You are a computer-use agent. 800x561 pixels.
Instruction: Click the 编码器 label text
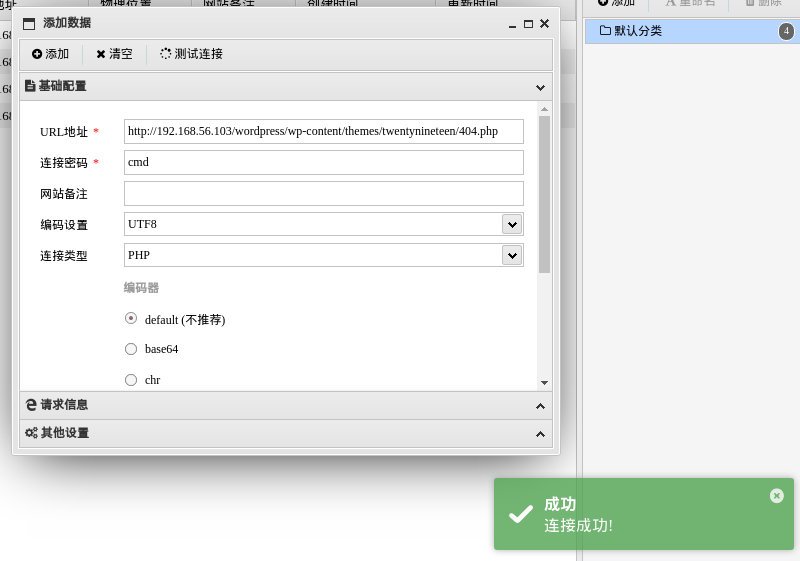click(x=141, y=288)
